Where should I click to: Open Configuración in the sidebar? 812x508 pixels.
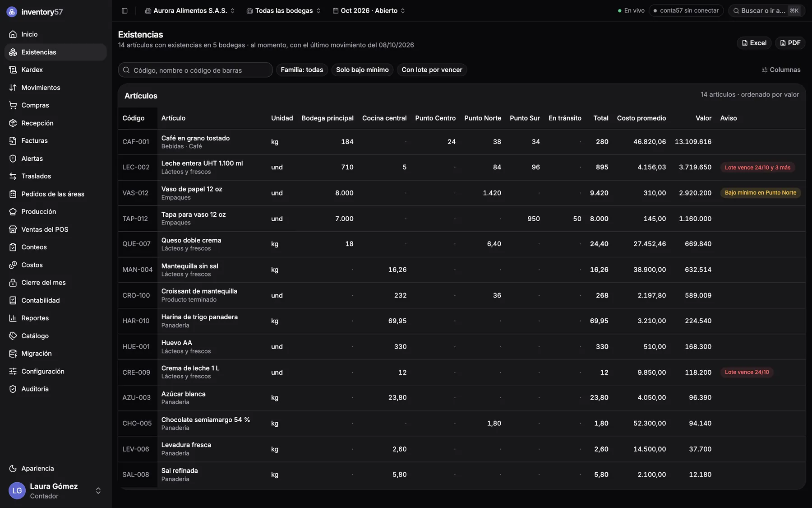[55, 372]
